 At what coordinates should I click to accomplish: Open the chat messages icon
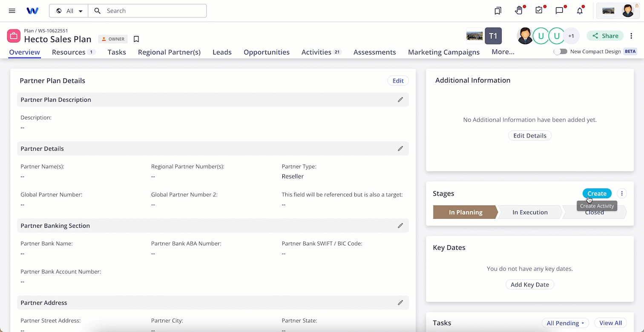(559, 11)
